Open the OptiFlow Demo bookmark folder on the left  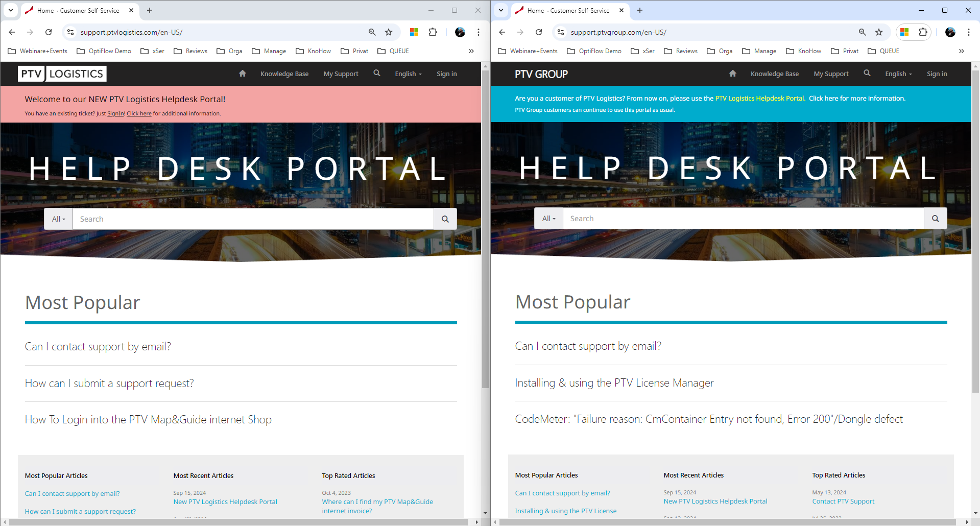104,51
